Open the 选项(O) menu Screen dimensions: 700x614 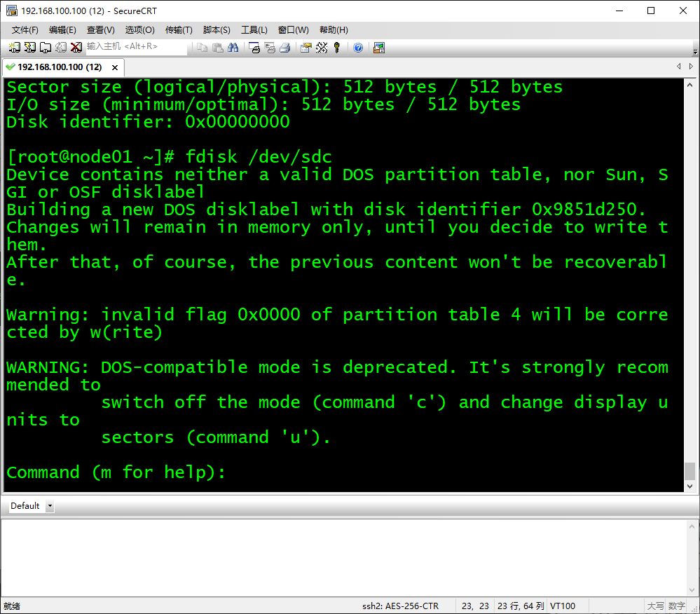139,30
